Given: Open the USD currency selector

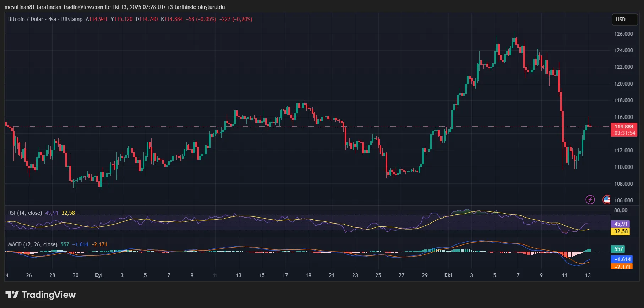Looking at the screenshot, I should [624, 20].
